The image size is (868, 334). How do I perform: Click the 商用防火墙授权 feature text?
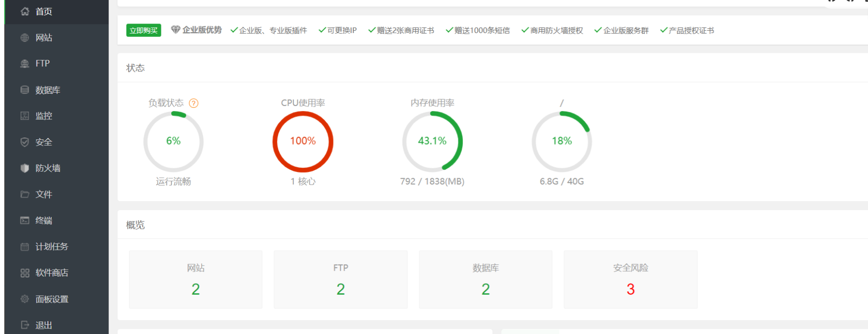pyautogui.click(x=556, y=30)
